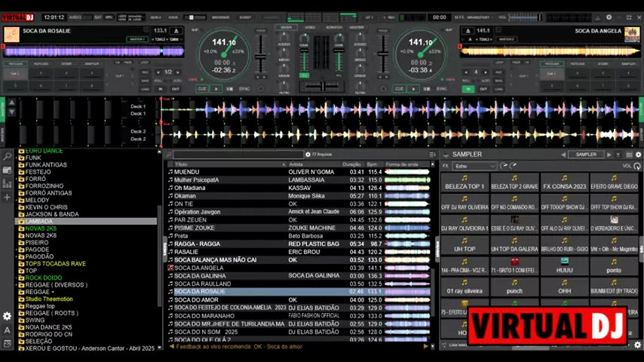644x362 pixels.
Task: Click next sampler bank arrow
Action: click(609, 155)
